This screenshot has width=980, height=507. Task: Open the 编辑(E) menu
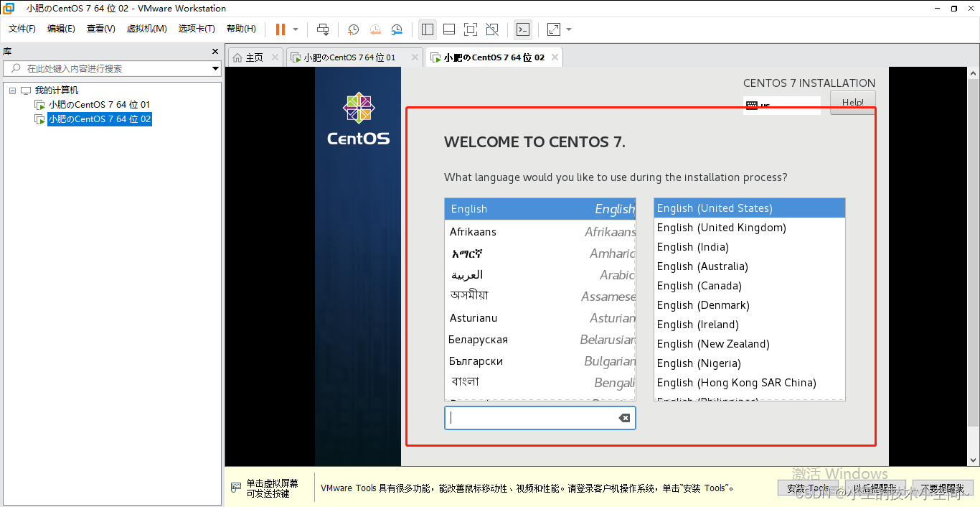61,29
